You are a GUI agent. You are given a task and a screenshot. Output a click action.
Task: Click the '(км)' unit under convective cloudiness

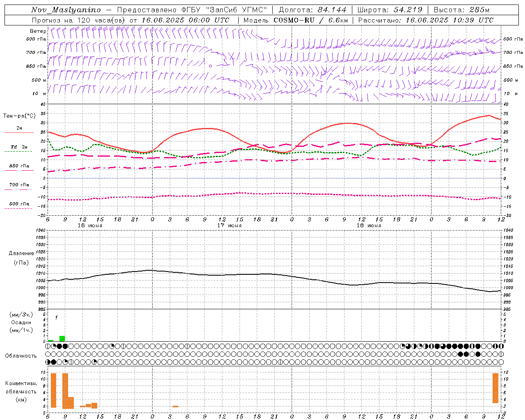click(x=21, y=399)
